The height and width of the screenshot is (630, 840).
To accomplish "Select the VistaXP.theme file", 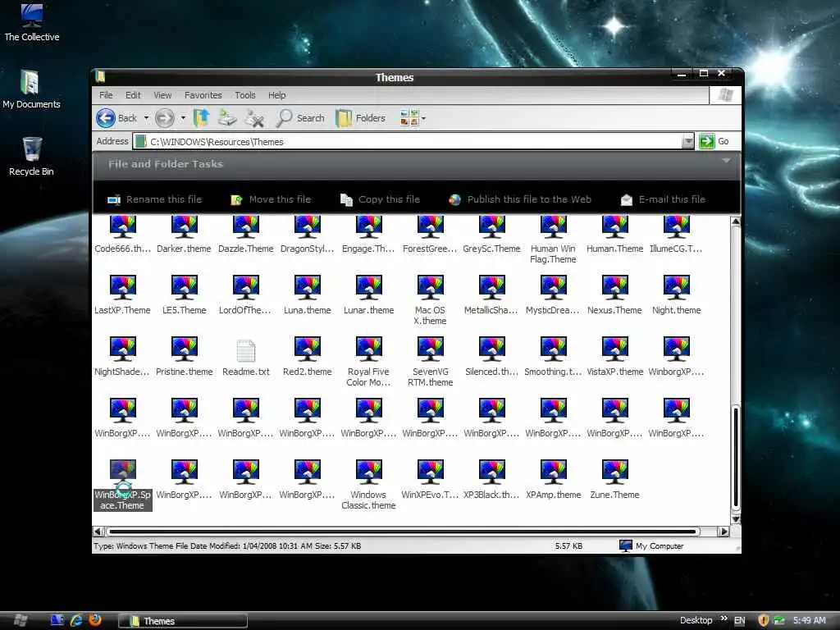I will click(x=614, y=358).
